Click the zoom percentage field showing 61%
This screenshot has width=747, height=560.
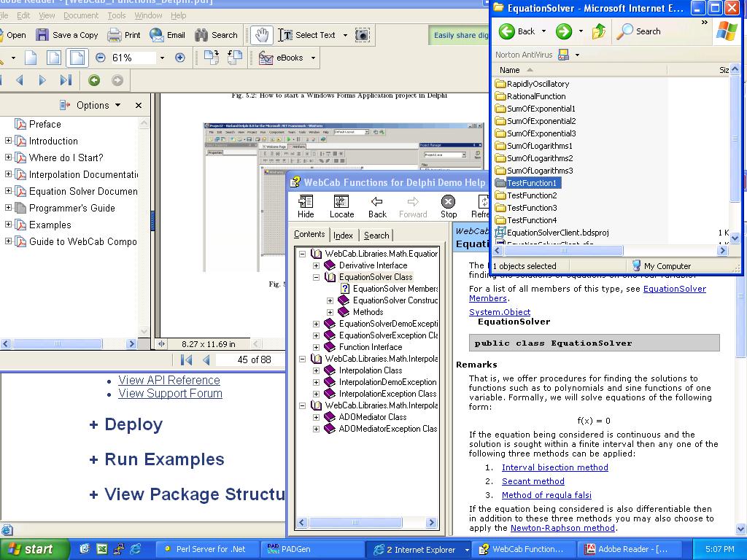(133, 58)
